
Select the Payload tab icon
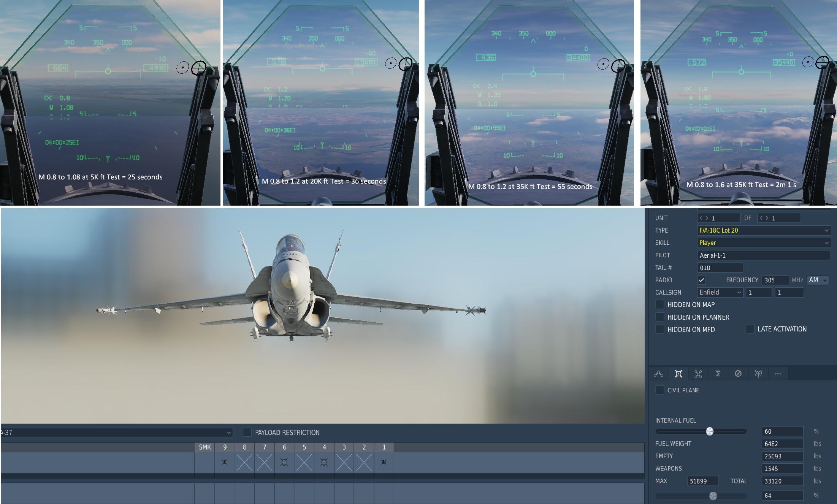pyautogui.click(x=678, y=374)
